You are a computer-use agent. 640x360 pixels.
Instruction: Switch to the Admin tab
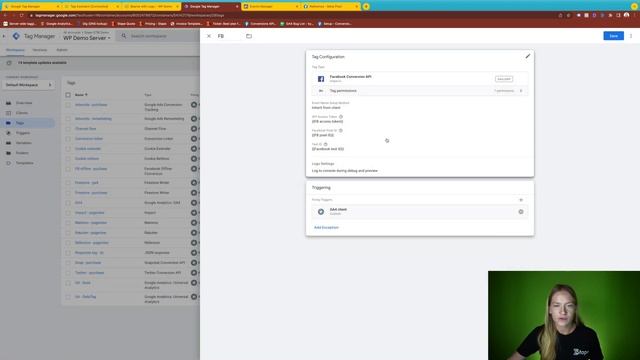coord(62,50)
